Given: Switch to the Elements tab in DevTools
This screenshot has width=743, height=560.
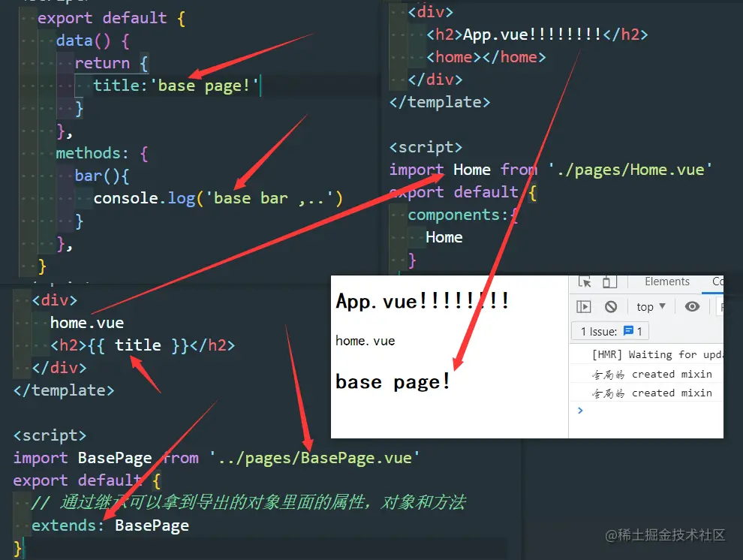Looking at the screenshot, I should 666,282.
